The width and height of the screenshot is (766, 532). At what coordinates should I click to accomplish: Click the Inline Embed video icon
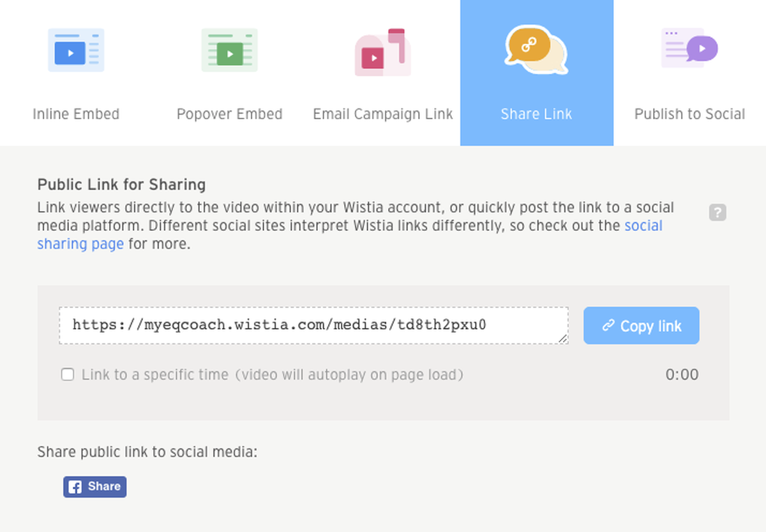76,50
